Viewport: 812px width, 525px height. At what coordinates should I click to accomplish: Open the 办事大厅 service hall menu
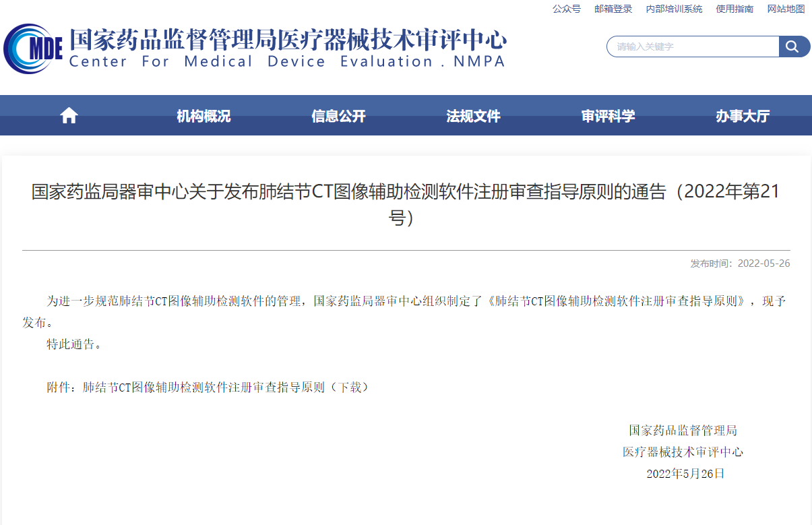click(x=741, y=115)
